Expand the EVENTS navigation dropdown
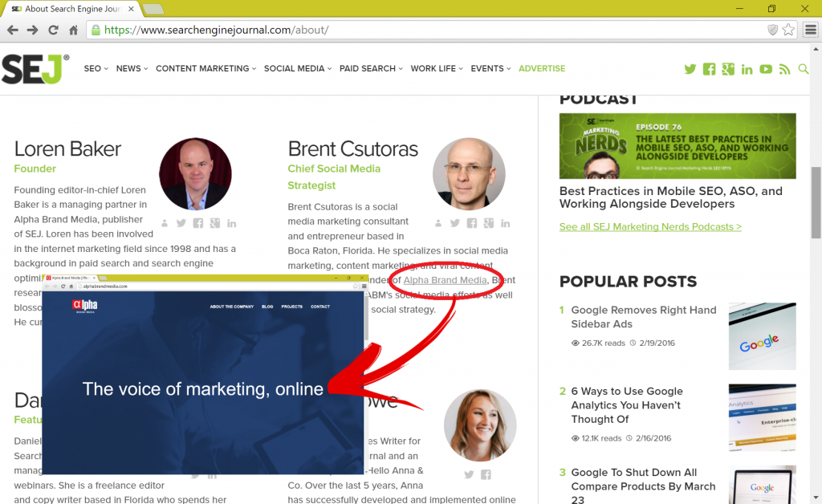This screenshot has height=504, width=822. [x=490, y=69]
